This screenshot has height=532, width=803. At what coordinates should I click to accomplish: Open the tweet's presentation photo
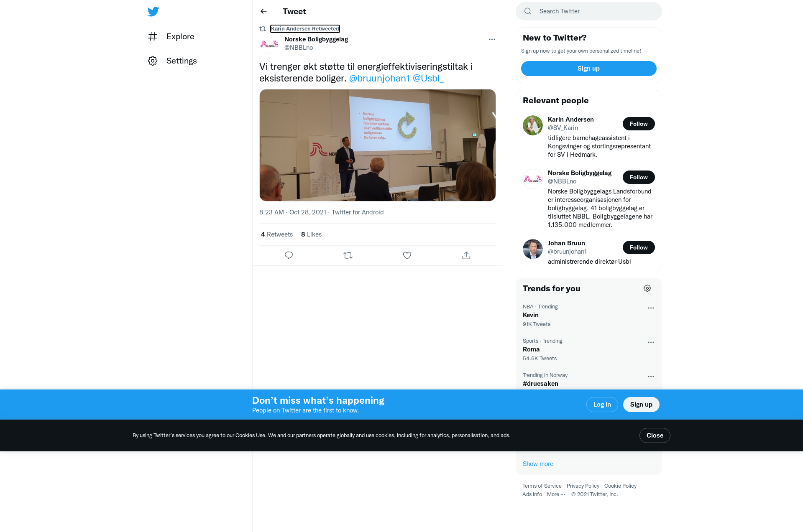point(378,145)
